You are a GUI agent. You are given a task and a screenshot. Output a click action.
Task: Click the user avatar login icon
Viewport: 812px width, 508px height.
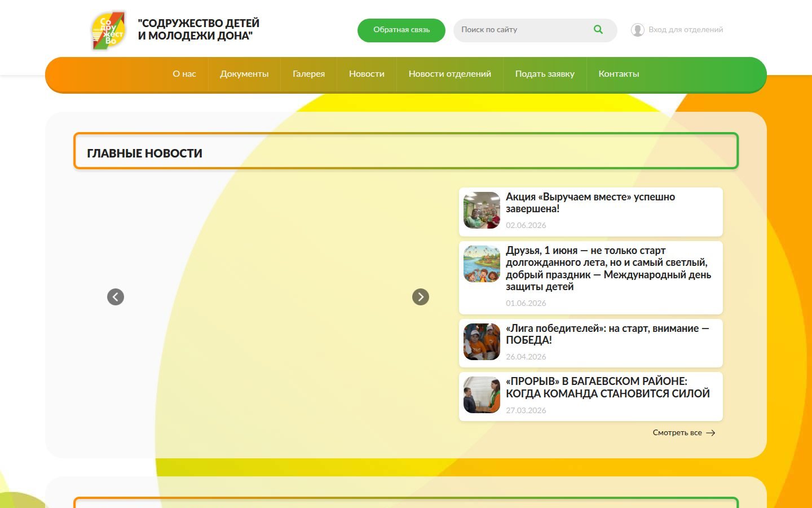[638, 30]
